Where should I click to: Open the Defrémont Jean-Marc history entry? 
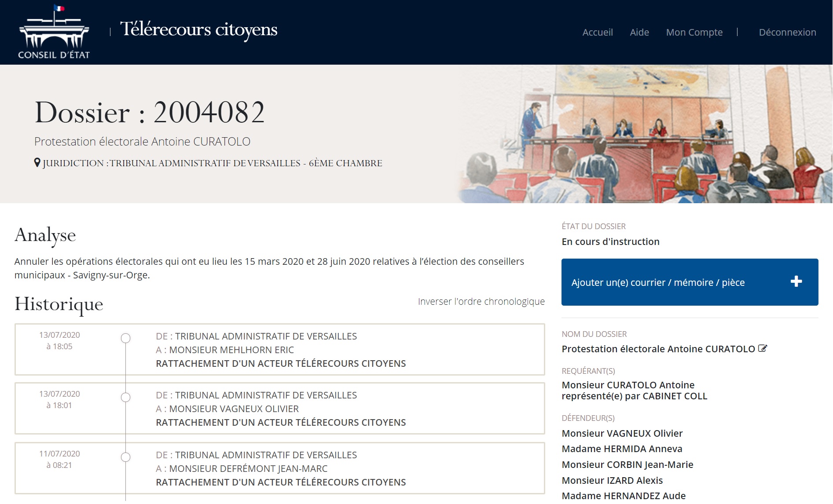(280, 469)
